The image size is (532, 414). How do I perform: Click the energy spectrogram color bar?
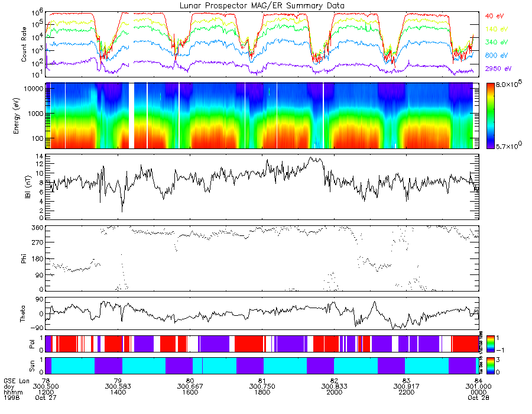[x=490, y=116]
